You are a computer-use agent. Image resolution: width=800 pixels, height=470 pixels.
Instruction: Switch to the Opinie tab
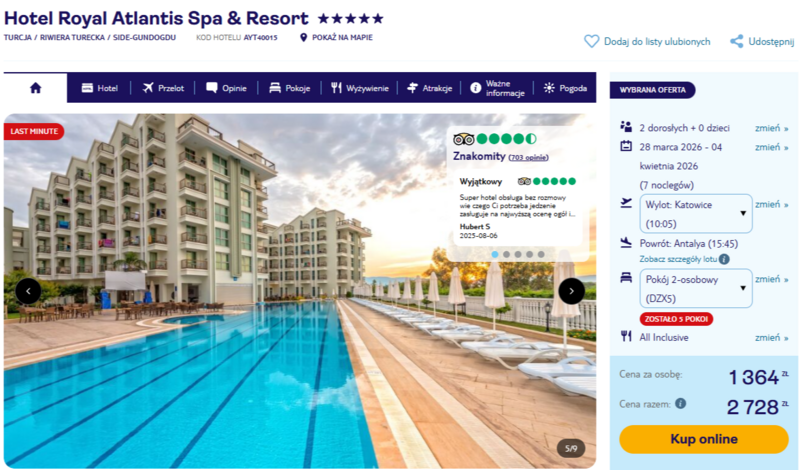tap(227, 88)
